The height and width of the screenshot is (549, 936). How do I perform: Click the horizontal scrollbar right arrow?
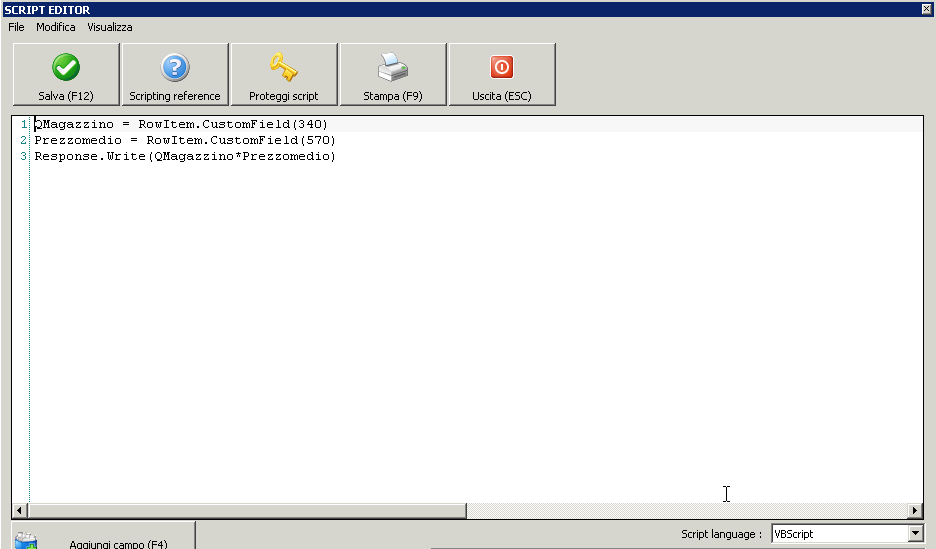click(915, 510)
